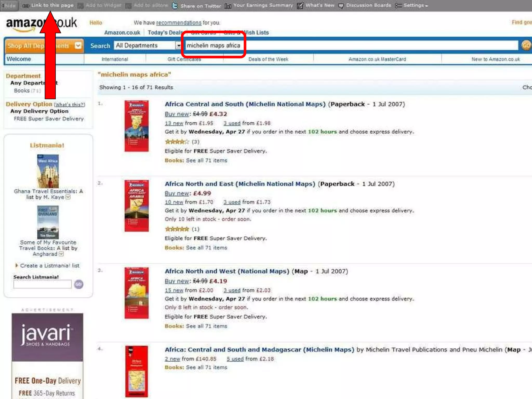Screen dimensions: 532x399
Task: Open the International tab
Action: point(115,59)
